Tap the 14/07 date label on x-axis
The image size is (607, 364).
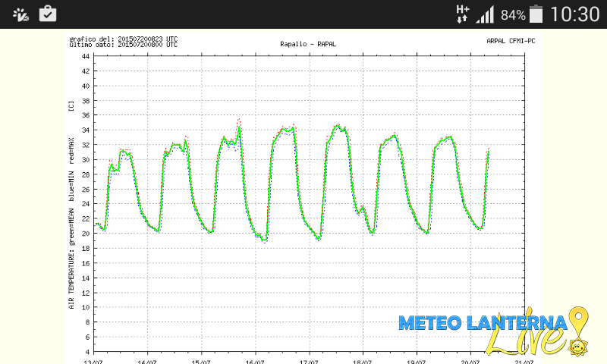147,362
